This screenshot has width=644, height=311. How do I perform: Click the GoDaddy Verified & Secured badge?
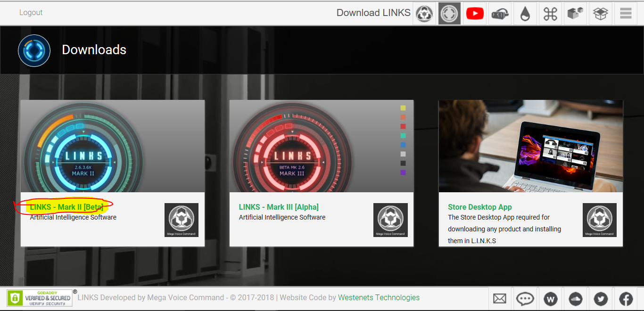click(x=40, y=298)
